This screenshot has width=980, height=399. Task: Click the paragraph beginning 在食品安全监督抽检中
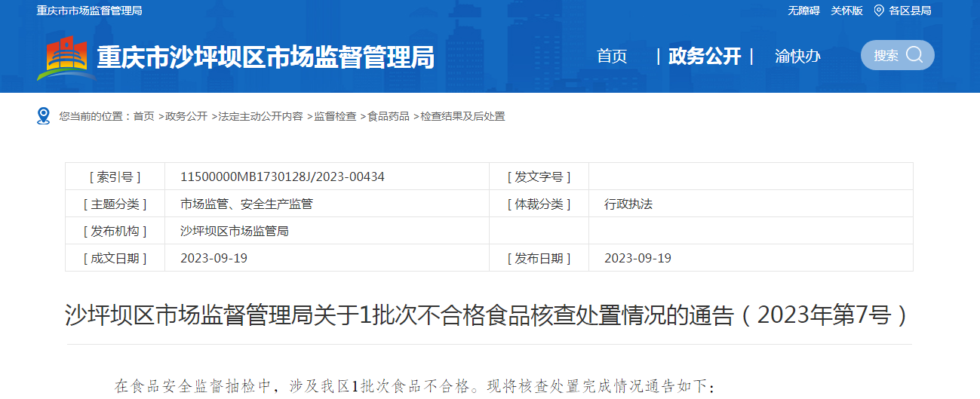(x=414, y=387)
